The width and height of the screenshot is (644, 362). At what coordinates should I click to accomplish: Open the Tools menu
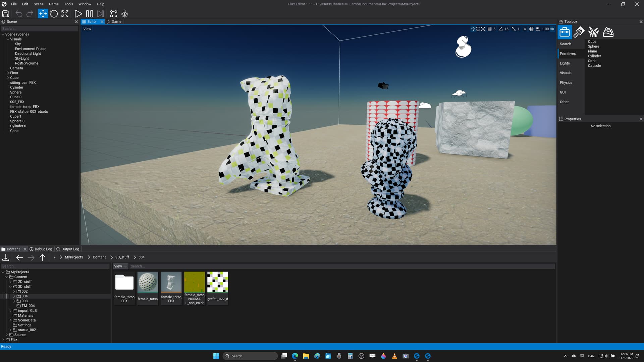pos(68,4)
